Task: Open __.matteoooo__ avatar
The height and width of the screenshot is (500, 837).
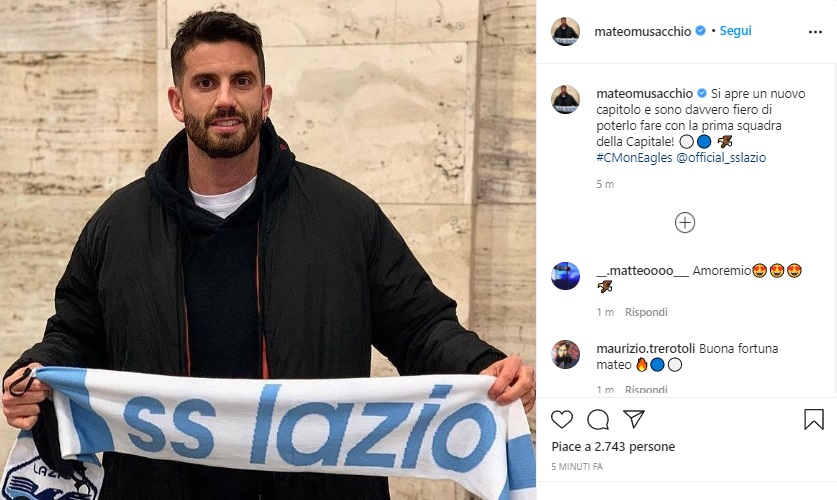Action: point(565,276)
